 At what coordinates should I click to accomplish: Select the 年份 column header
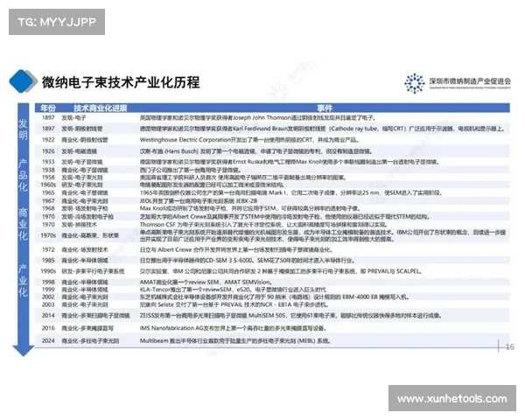click(48, 108)
